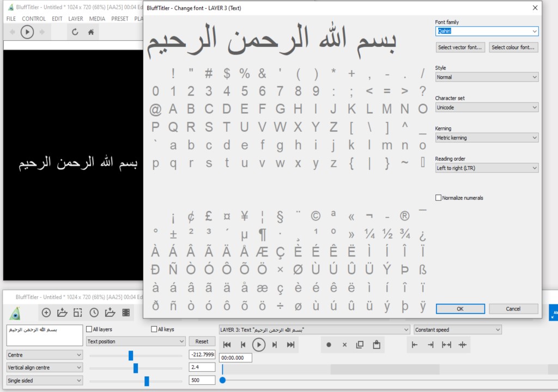Click the BluffTitler eye logo icon

click(15, 314)
